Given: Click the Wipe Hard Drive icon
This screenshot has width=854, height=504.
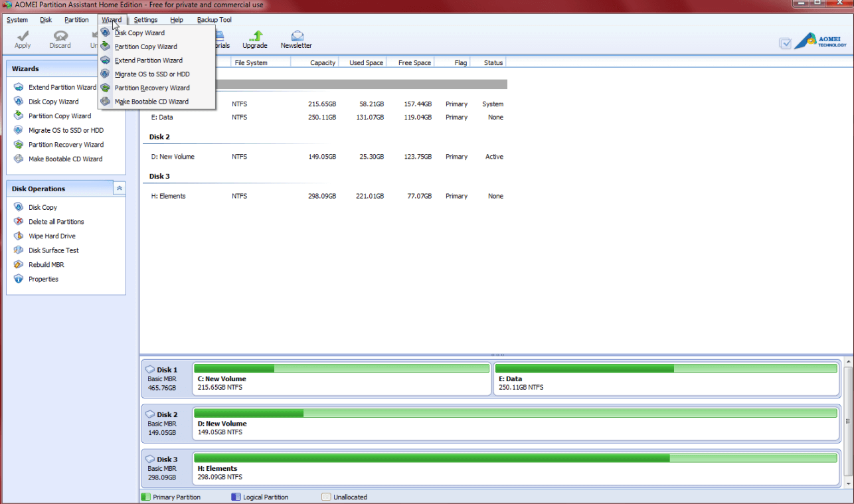Looking at the screenshot, I should click(x=19, y=236).
